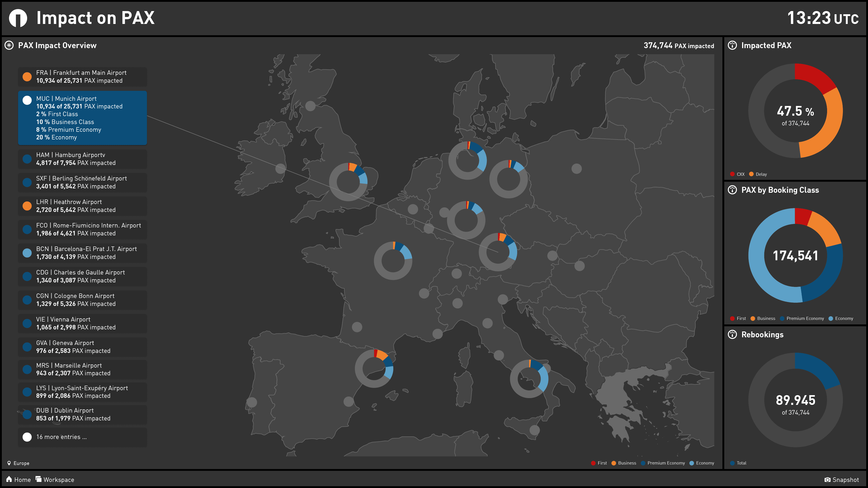Viewport: 868px width, 488px height.
Task: Click the Business legend entry below the map
Action: coord(624,463)
